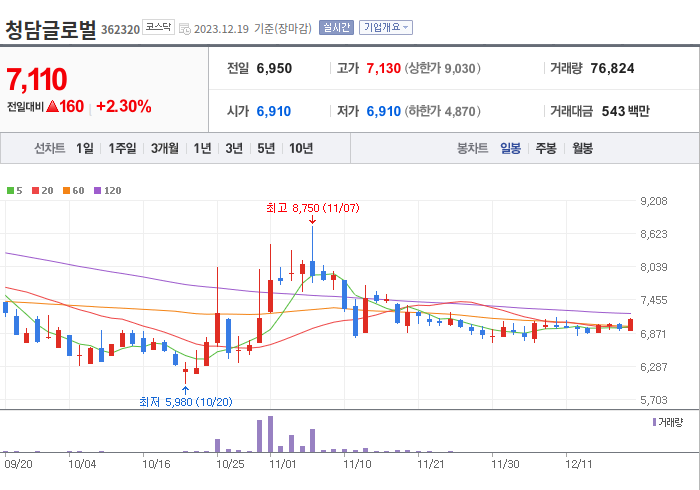Select the 3개월 line chart tab
The width and height of the screenshot is (700, 490).
(x=165, y=148)
